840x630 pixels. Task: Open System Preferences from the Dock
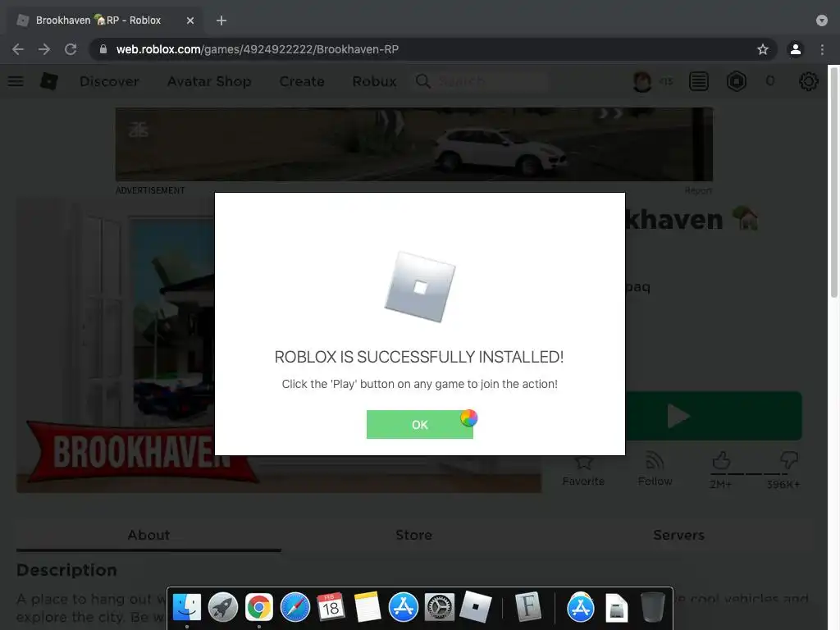(x=440, y=608)
